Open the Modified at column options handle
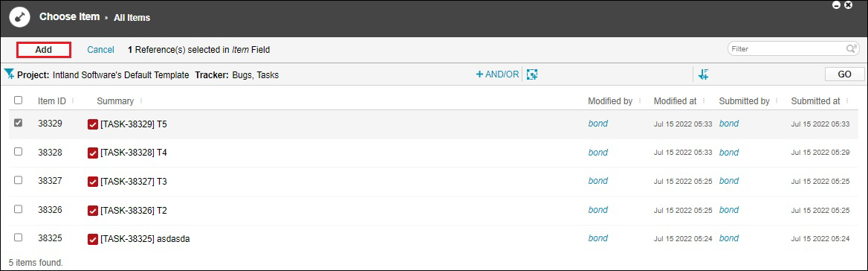Image resolution: width=868 pixels, height=271 pixels. coord(704,101)
